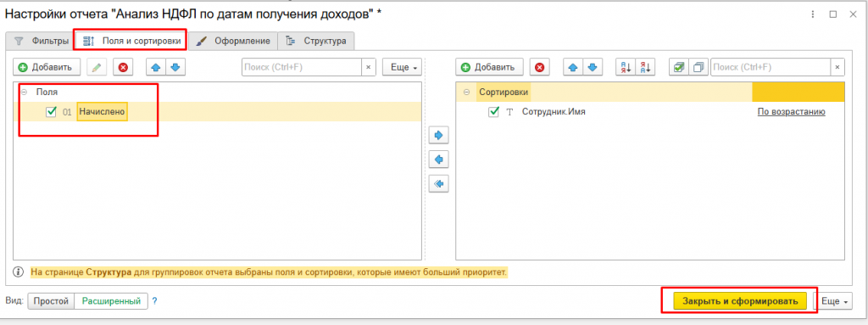The width and height of the screenshot is (868, 325).
Task: Open the help question mark link
Action: pos(155,301)
